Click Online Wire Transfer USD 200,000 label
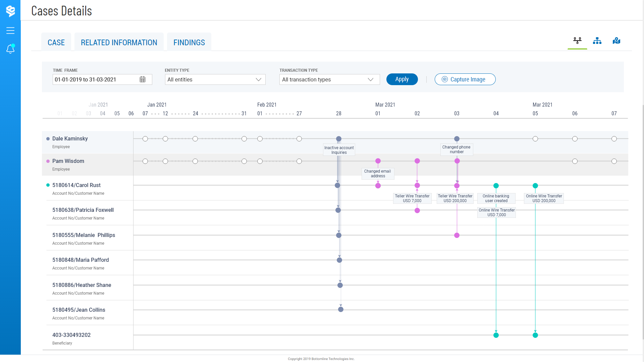This screenshot has height=362, width=644. click(x=544, y=198)
